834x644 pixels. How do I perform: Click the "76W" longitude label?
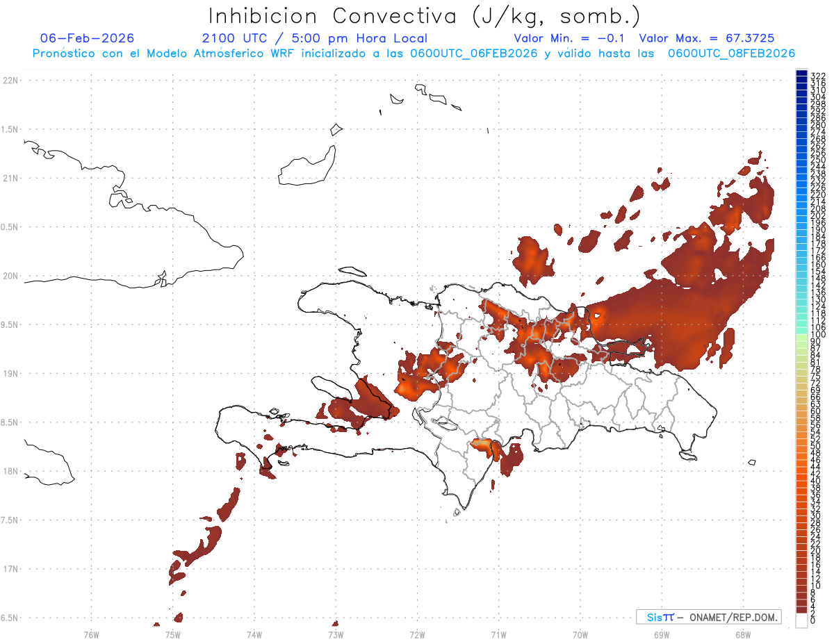pyautogui.click(x=91, y=634)
